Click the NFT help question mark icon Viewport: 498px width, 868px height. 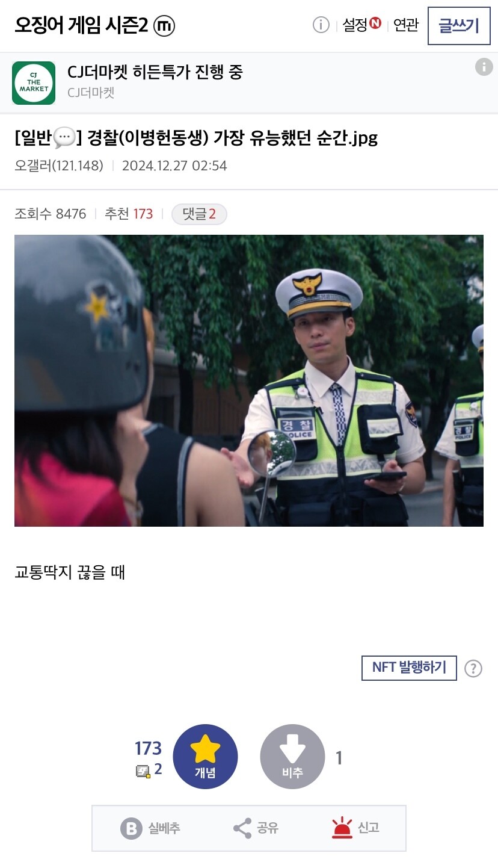(x=473, y=668)
